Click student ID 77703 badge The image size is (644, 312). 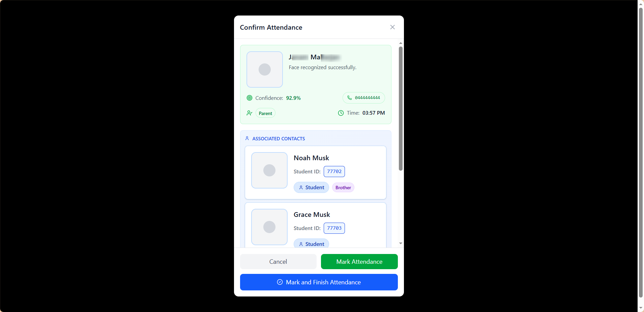[x=334, y=228]
